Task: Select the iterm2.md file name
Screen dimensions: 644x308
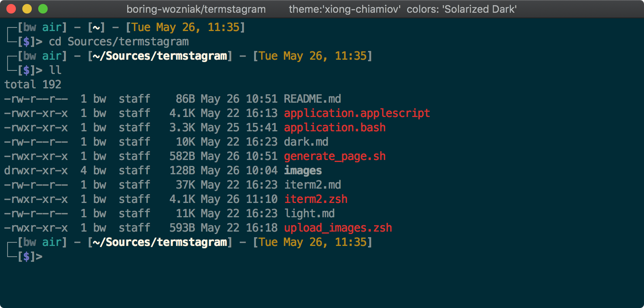Action: coord(312,185)
